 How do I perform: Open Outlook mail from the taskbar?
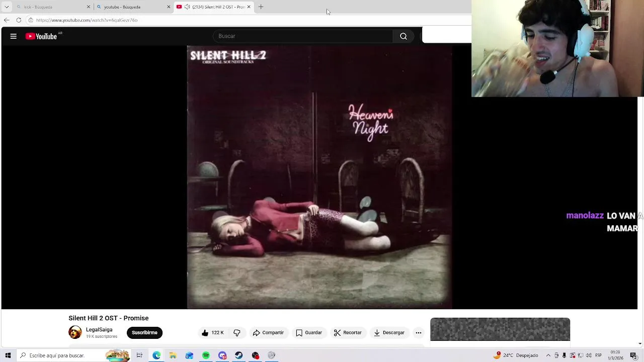tap(189, 355)
